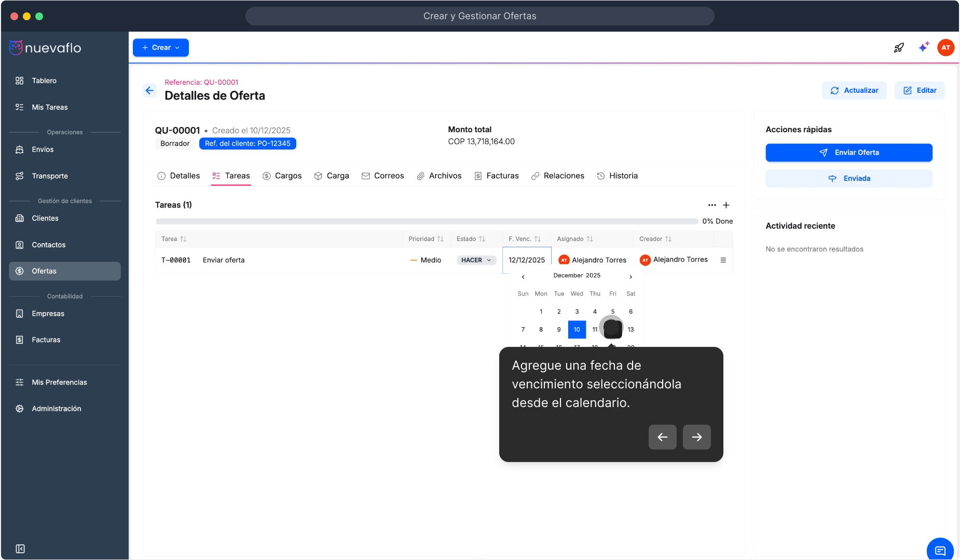Open the row menu for task T-00001
This screenshot has width=960, height=560.
click(723, 260)
